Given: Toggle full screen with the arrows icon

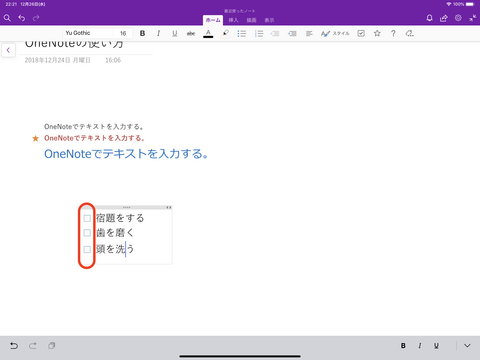Looking at the screenshot, I should pyautogui.click(x=473, y=18).
